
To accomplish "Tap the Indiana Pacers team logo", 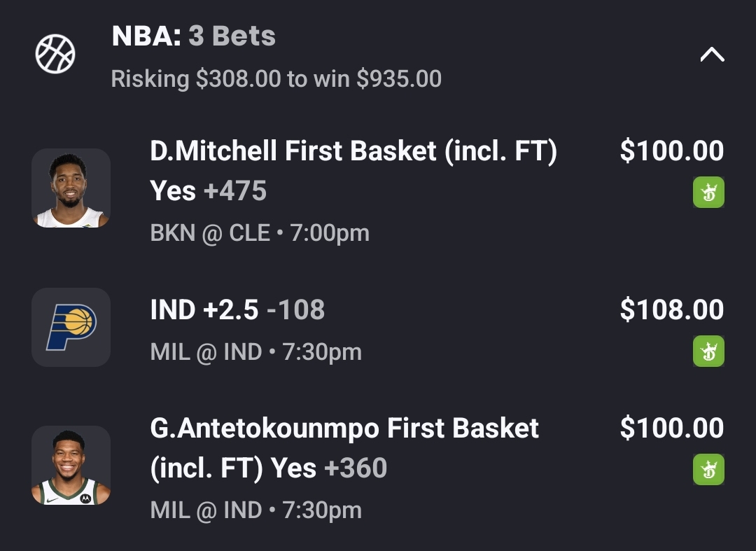I will [71, 327].
